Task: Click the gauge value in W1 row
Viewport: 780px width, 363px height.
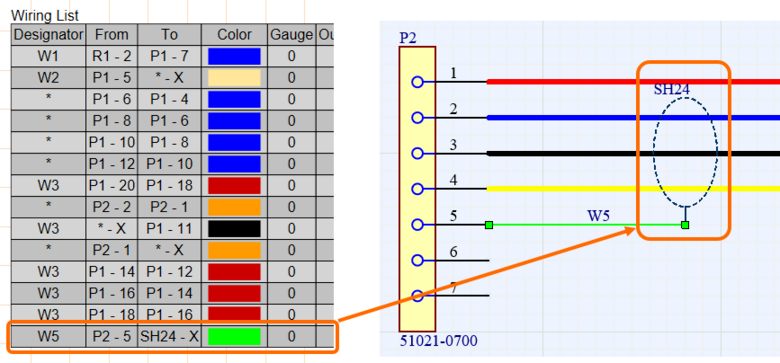Action: click(292, 56)
